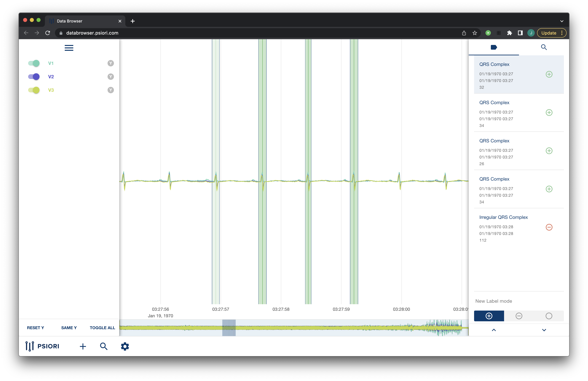The width and height of the screenshot is (588, 381).
Task: Click plus icon on fourth QRS Complex entry
Action: click(549, 189)
